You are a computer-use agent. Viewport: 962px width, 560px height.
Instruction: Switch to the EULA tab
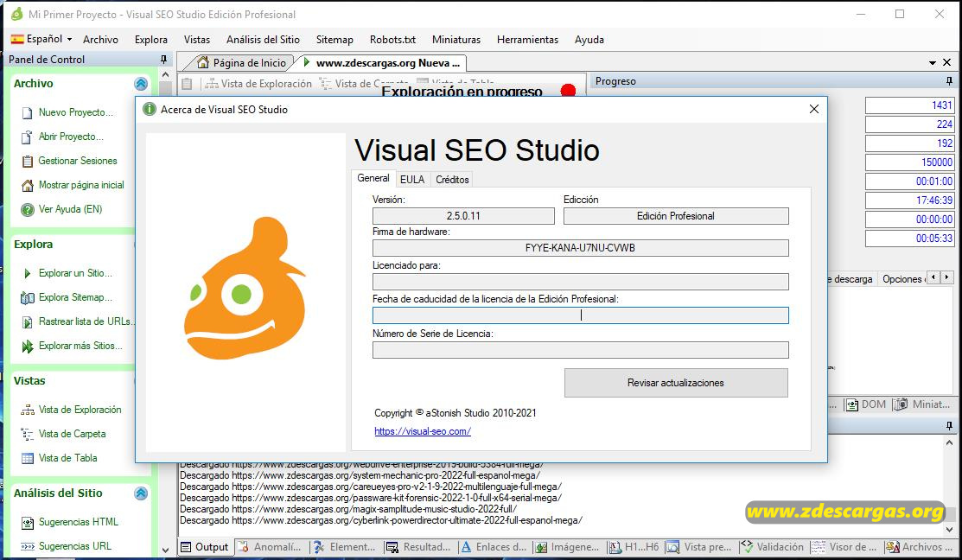[x=412, y=180]
